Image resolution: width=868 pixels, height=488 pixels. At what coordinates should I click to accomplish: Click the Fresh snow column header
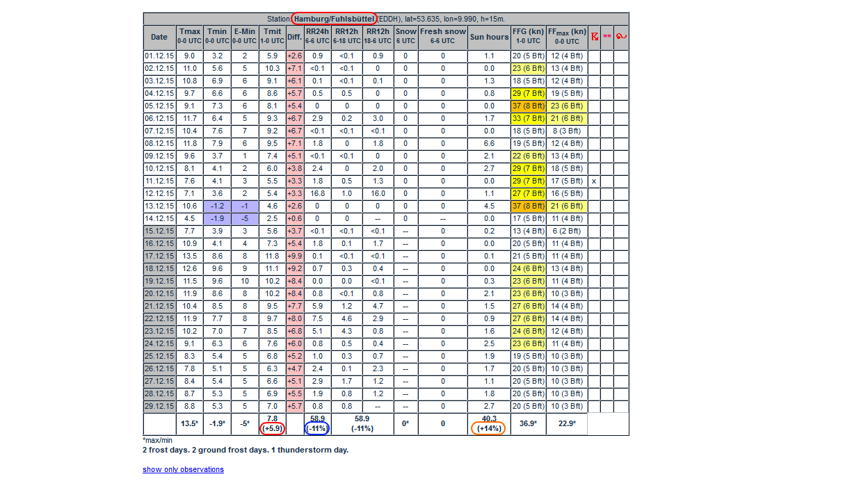click(442, 38)
